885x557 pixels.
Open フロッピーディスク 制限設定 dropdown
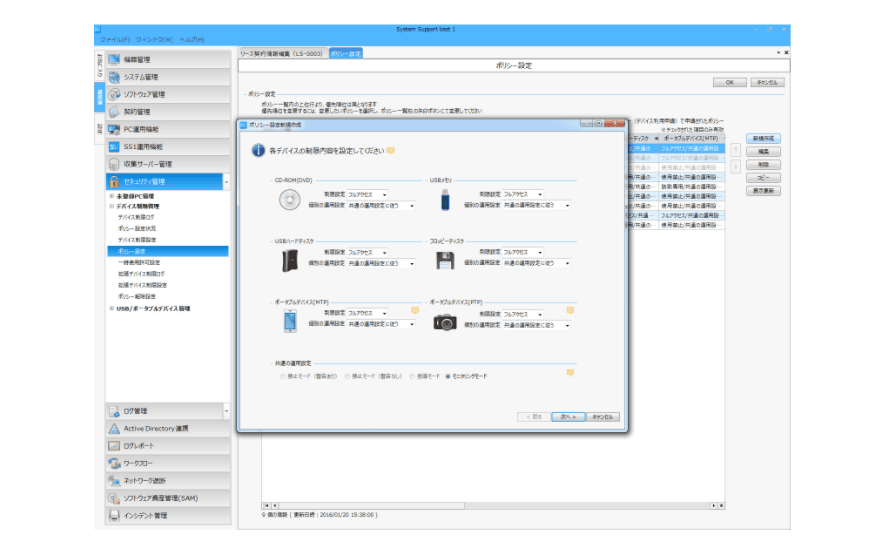[523, 252]
